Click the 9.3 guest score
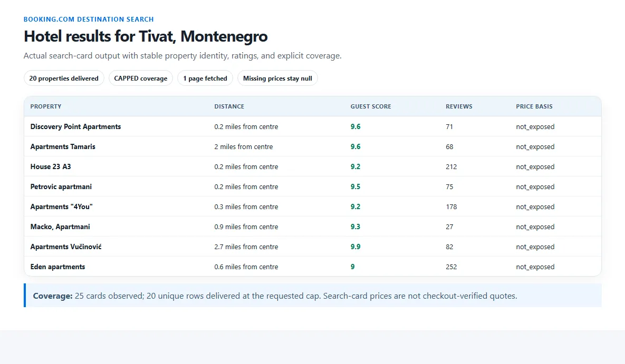Screen dimensions: 625x364 tap(355, 227)
